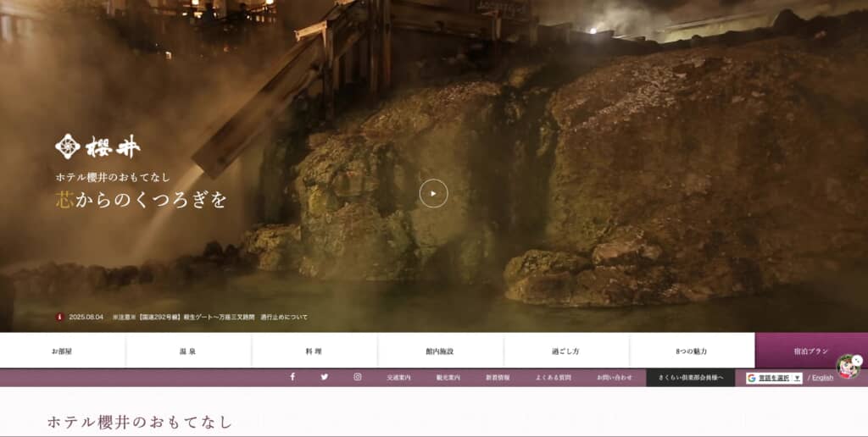Screen dimensions: 868x437
Task: Open the お部屋 rooms menu
Action: [62, 351]
